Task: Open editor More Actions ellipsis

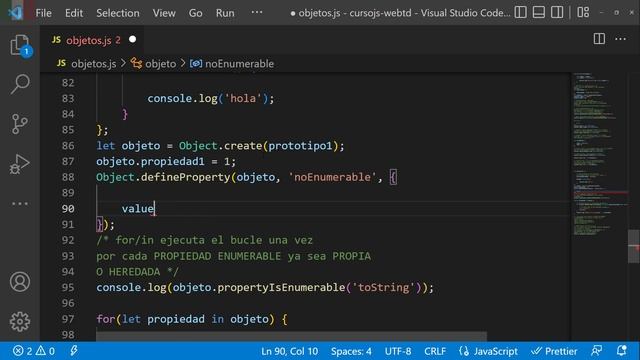Action: (620, 39)
